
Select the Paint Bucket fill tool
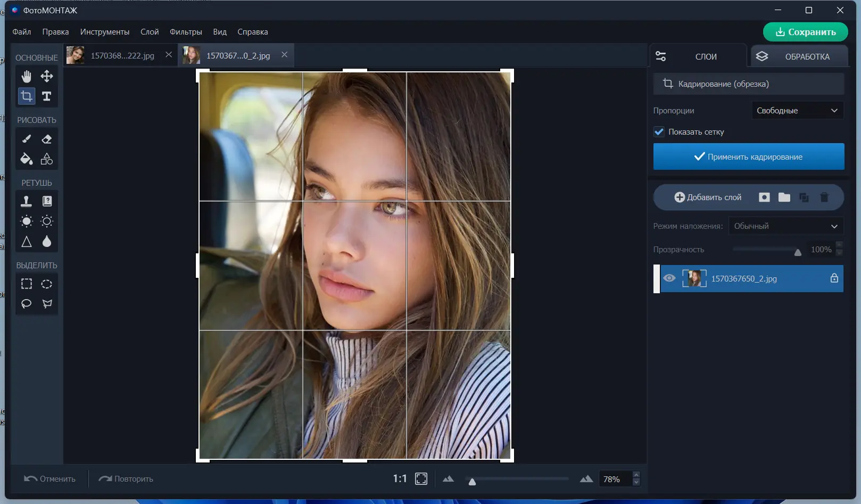[x=26, y=159]
